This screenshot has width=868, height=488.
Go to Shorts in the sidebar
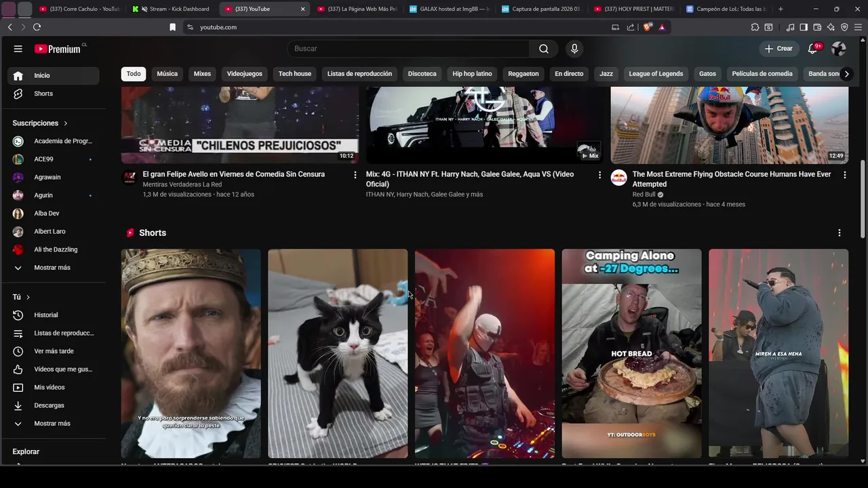[x=54, y=94]
